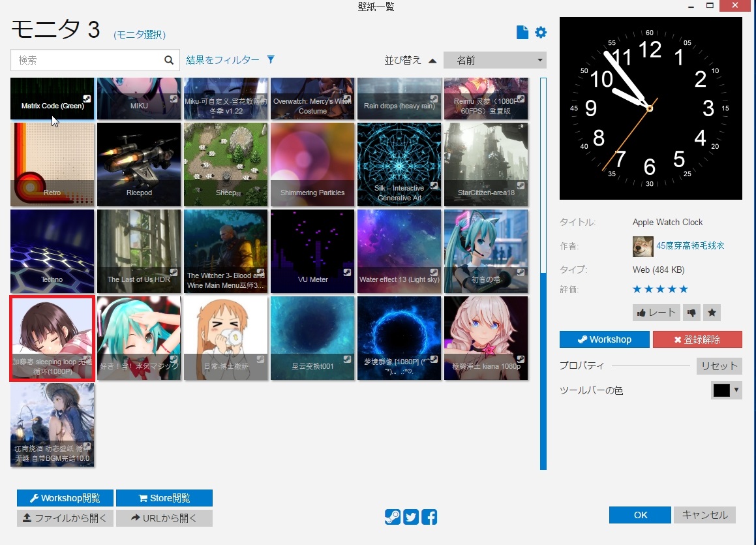Viewport: 756px width, 545px height.
Task: Click the author avatar image
Action: pos(643,247)
